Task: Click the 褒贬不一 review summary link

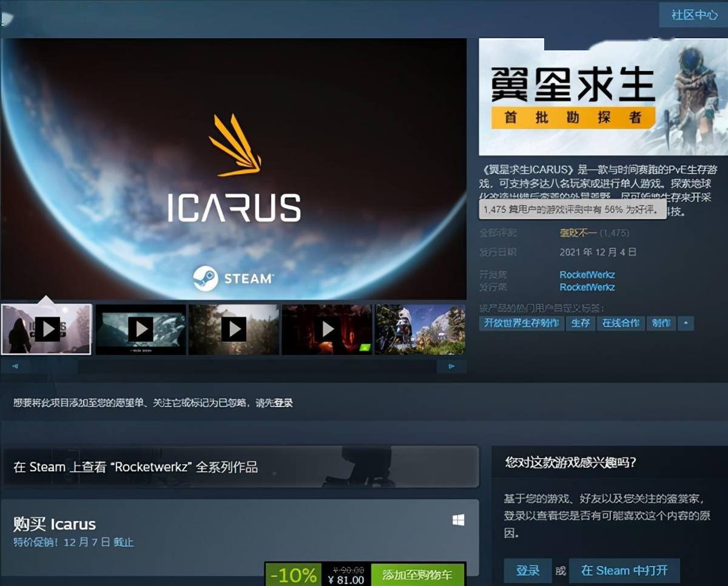Action: click(x=578, y=233)
